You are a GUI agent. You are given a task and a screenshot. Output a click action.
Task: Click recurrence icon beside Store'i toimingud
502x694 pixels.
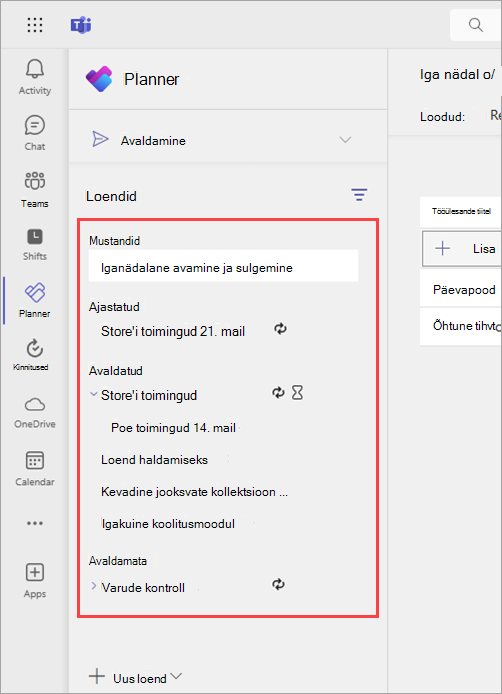[278, 393]
